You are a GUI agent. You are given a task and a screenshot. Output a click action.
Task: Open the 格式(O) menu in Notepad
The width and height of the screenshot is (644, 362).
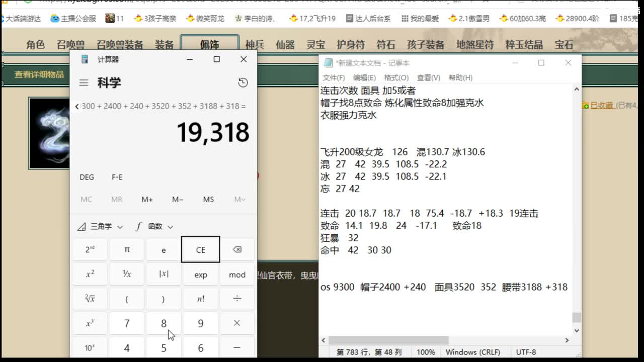click(x=396, y=77)
